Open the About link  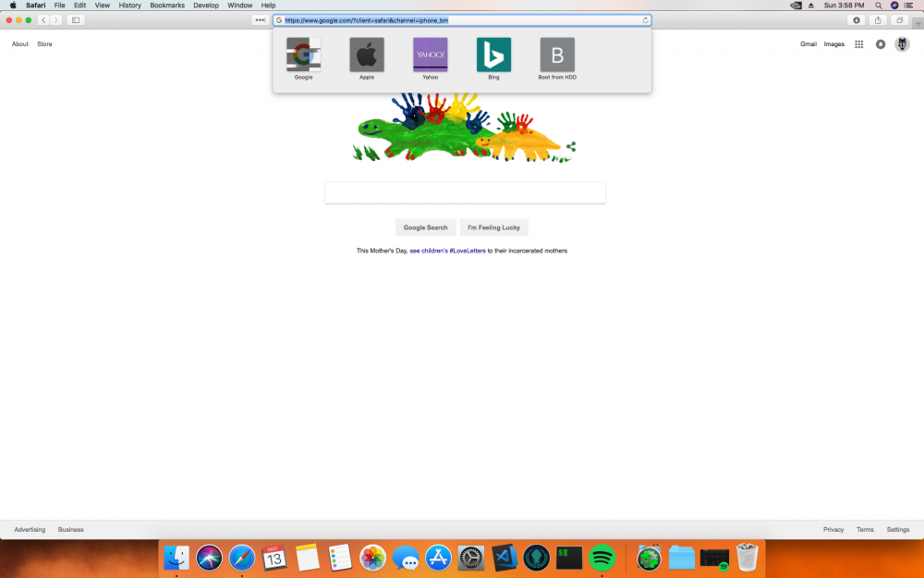20,44
